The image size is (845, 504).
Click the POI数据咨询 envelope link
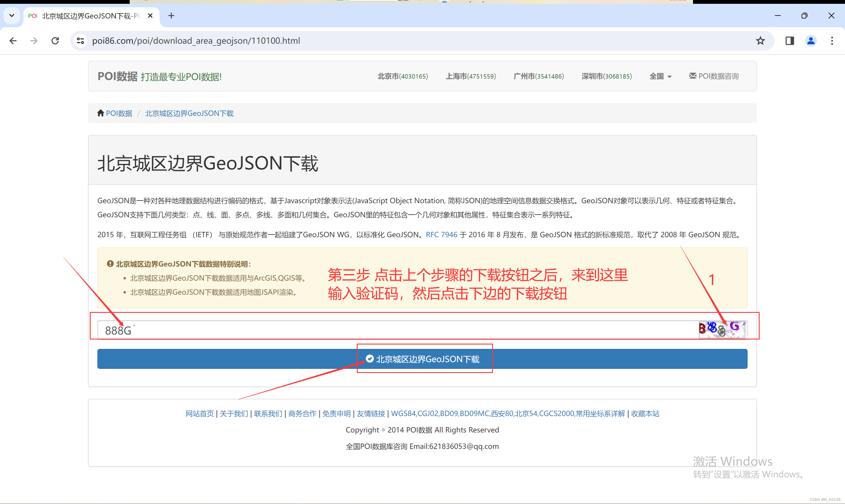tap(714, 77)
